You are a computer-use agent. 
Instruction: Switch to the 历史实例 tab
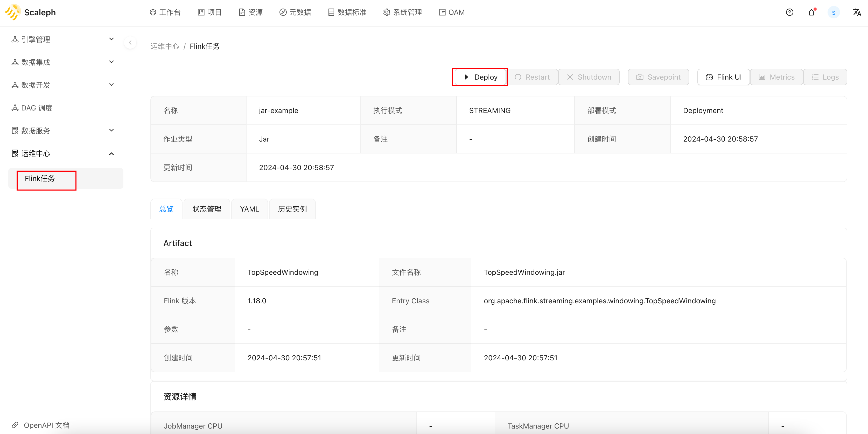[x=292, y=209]
